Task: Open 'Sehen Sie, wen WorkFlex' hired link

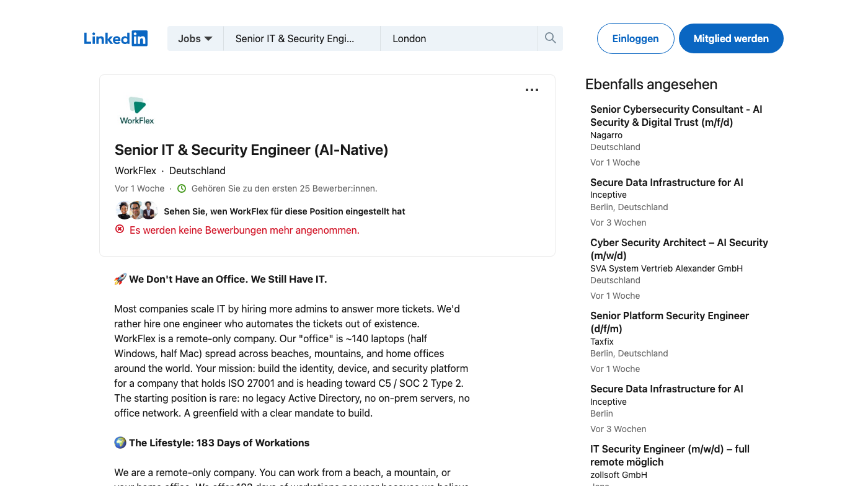Action: (x=285, y=211)
